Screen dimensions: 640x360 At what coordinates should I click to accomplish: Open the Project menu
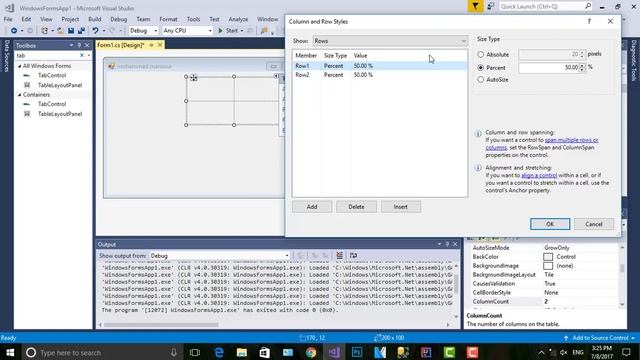(x=70, y=19)
